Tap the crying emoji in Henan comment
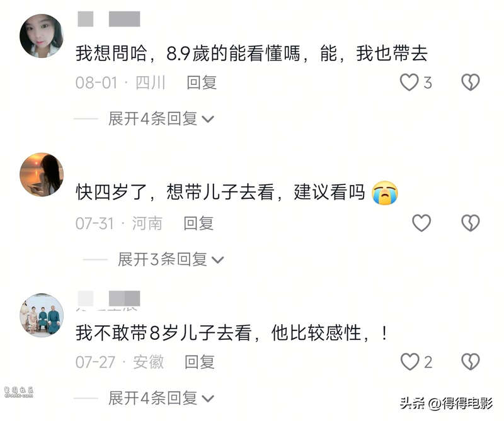 point(385,193)
